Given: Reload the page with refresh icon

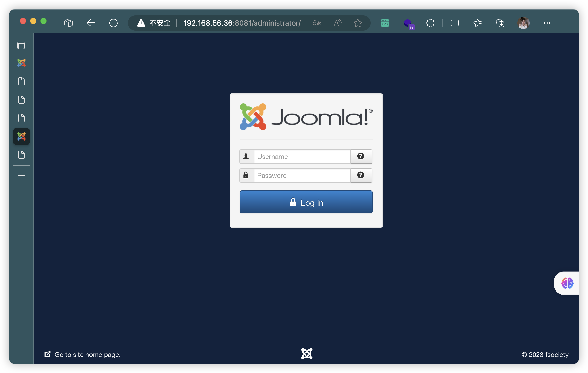Looking at the screenshot, I should 113,23.
